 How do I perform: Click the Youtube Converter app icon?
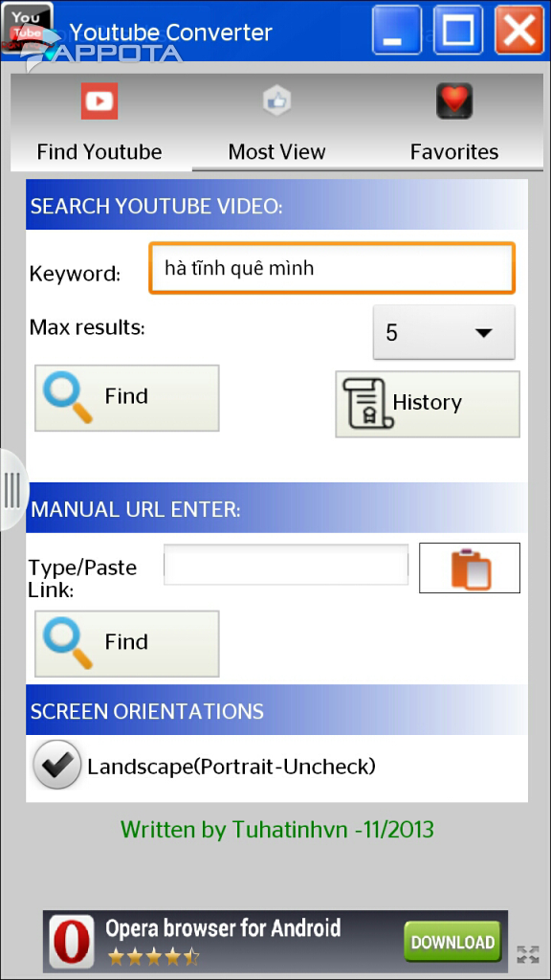(x=28, y=28)
